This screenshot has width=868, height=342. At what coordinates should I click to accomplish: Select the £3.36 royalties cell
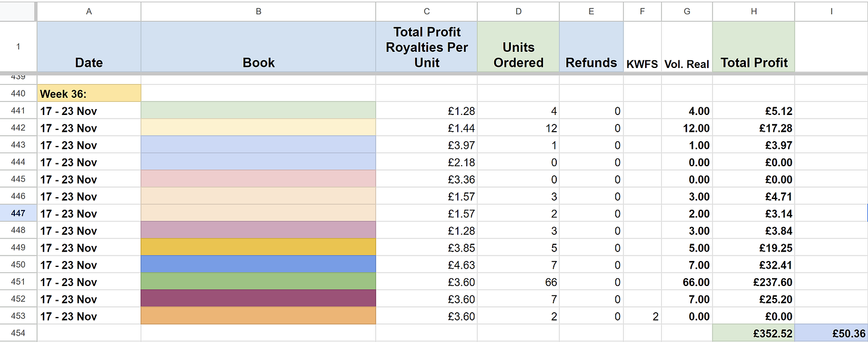[x=426, y=179]
